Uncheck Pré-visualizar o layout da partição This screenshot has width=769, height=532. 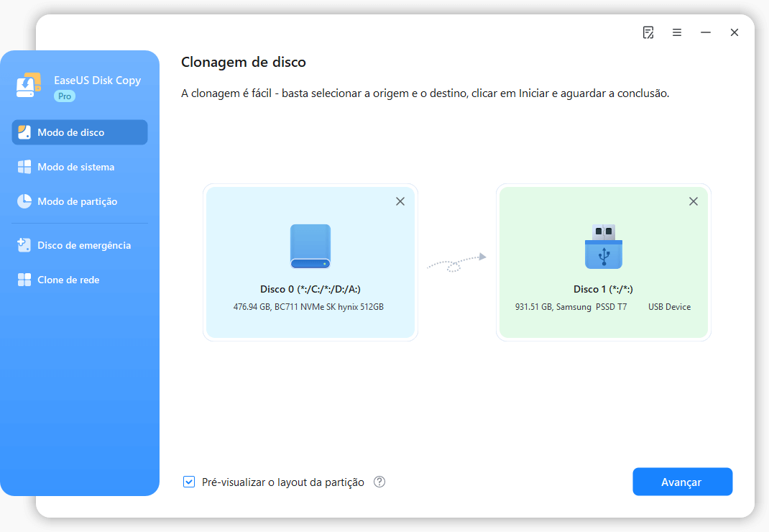pyautogui.click(x=189, y=482)
